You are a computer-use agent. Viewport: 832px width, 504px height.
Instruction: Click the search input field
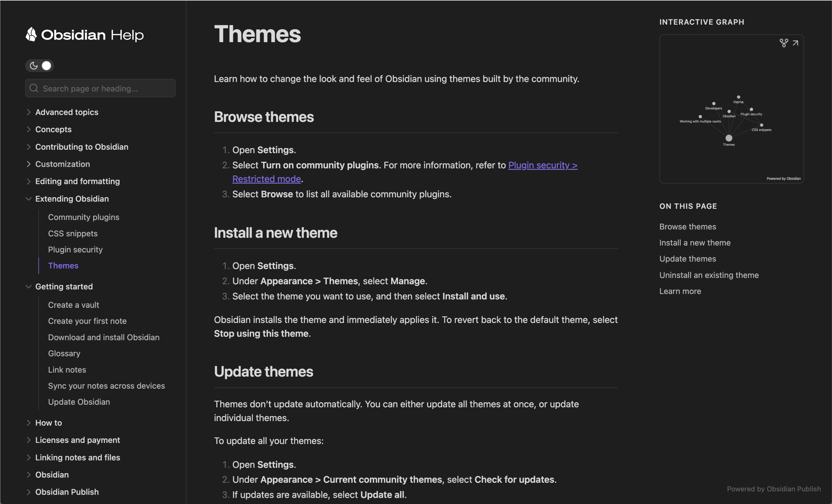click(x=100, y=88)
